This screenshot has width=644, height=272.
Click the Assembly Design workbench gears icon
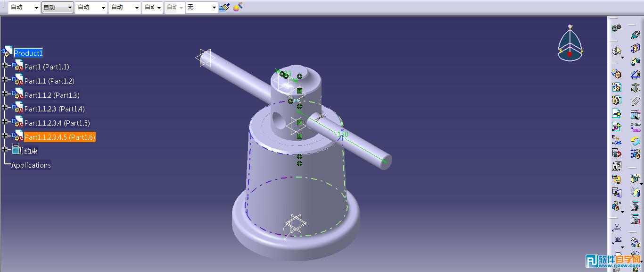tap(616, 28)
